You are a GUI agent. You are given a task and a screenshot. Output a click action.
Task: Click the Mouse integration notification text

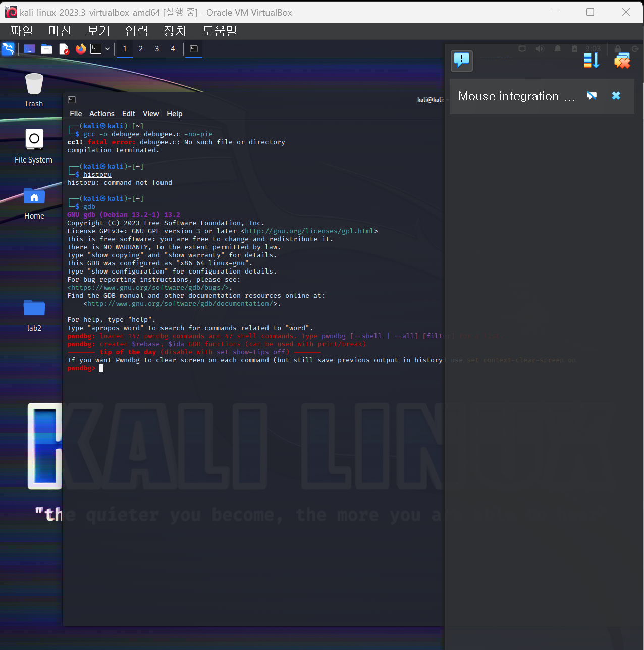(517, 96)
